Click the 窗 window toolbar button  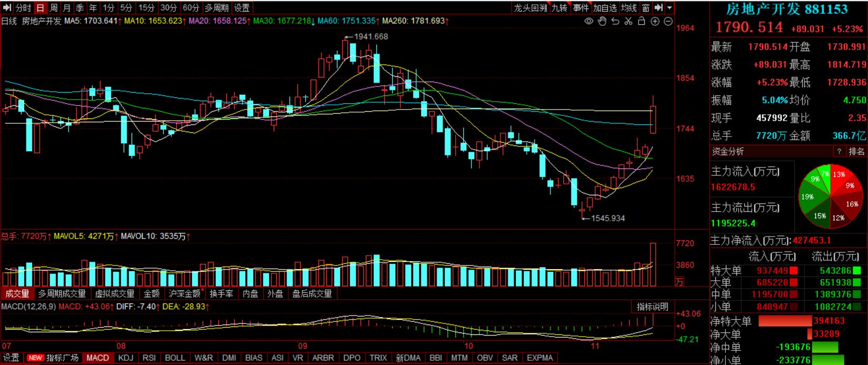point(646,8)
